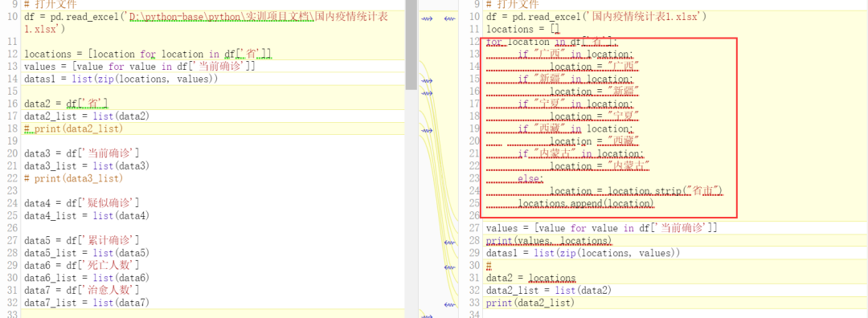Apply left change arrow beside data2 = df line 16

(x=426, y=93)
